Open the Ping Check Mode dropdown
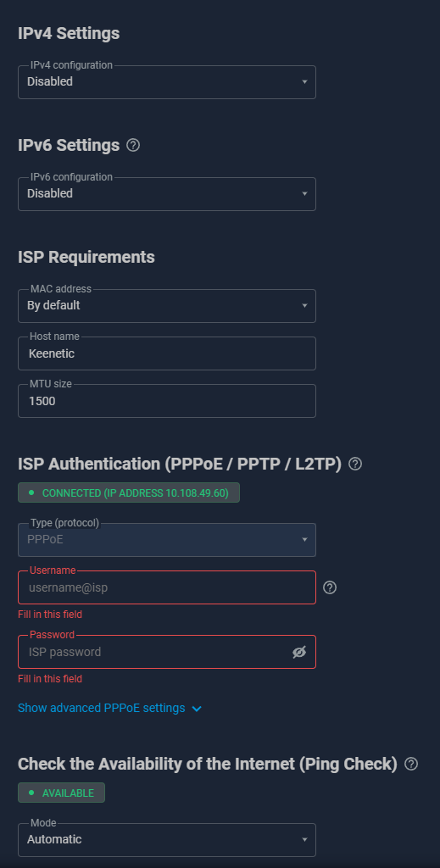Viewport: 440px width, 868px height. (x=167, y=840)
